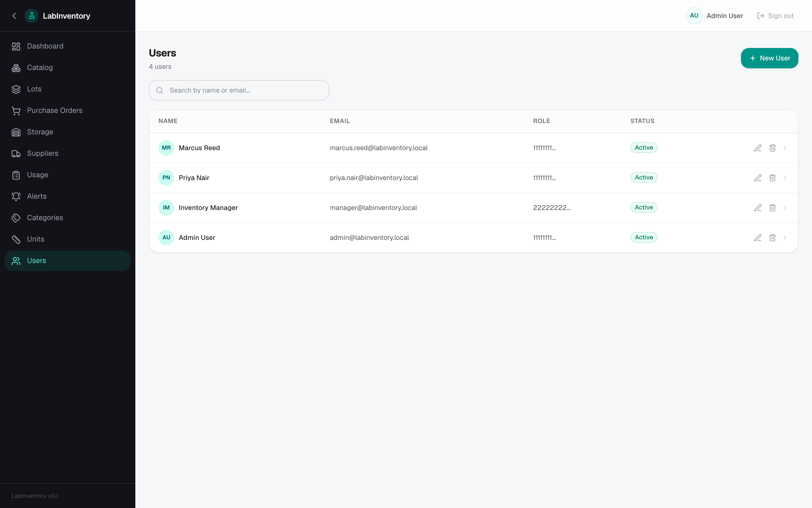
Task: Click the LabInventory flask logo
Action: click(x=32, y=16)
